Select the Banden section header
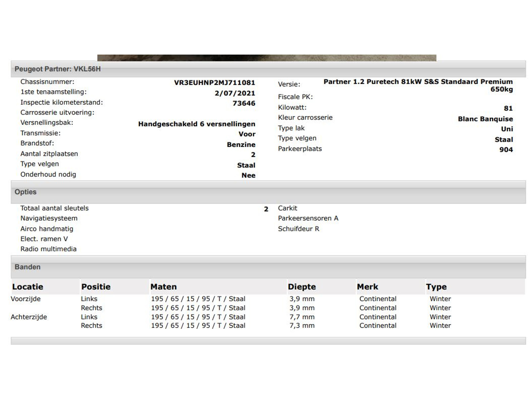This screenshot has width=532, height=399. [x=27, y=267]
